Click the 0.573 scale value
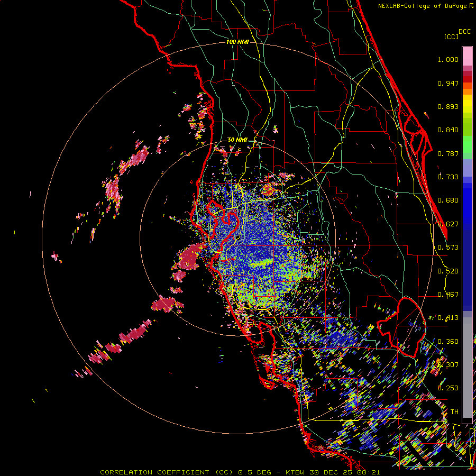Image resolution: width=476 pixels, height=476 pixels. click(x=448, y=248)
